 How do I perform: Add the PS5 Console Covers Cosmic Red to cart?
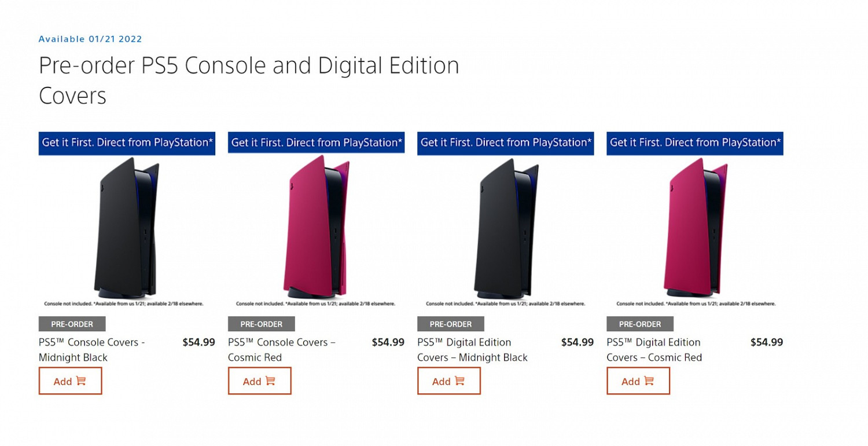[259, 381]
